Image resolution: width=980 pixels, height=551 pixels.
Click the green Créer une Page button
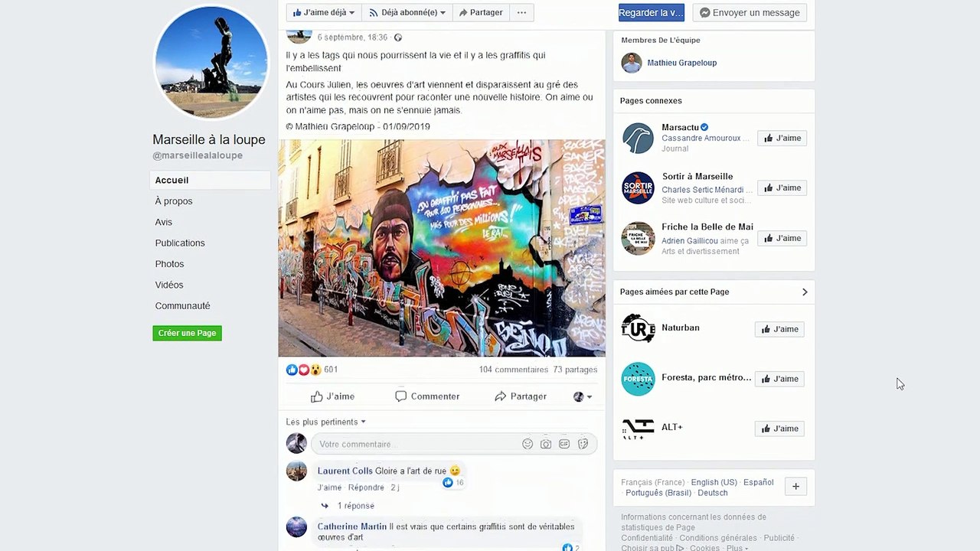point(187,333)
